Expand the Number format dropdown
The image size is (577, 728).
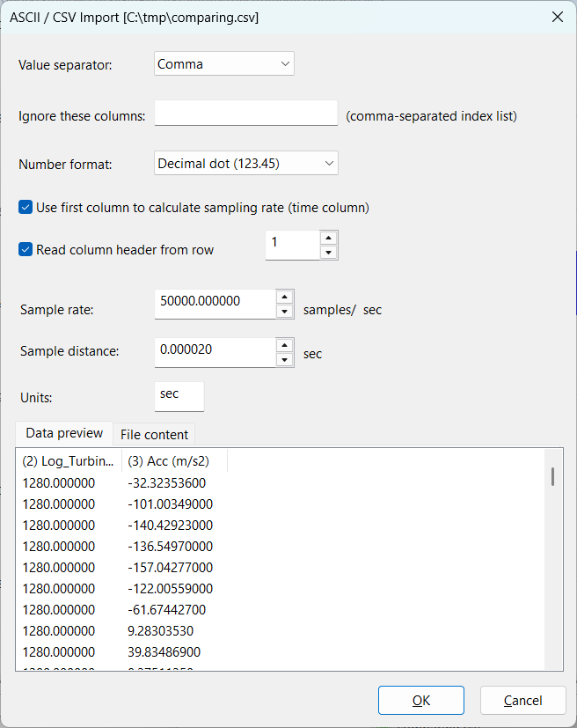(x=245, y=163)
